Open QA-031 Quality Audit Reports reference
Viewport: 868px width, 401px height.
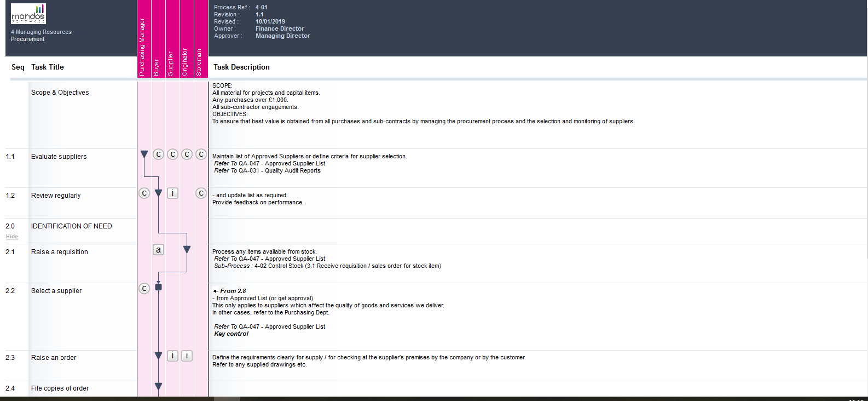[x=268, y=170]
